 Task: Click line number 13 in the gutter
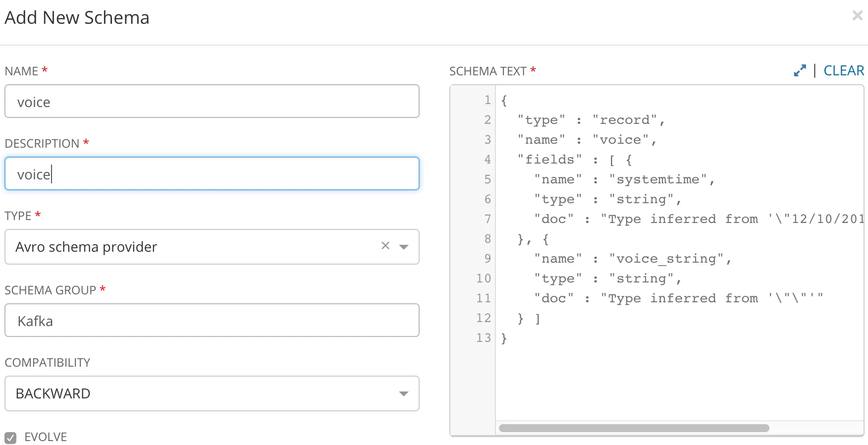tap(484, 338)
